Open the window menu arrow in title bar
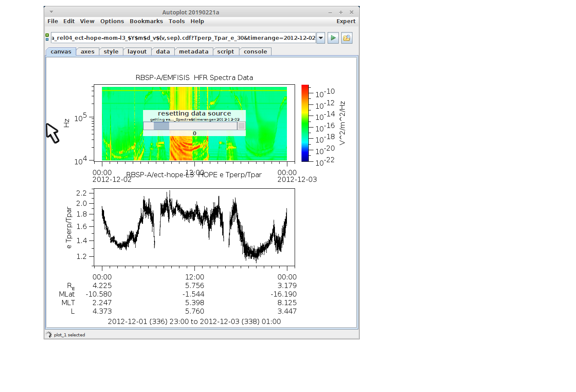 tap(51, 12)
